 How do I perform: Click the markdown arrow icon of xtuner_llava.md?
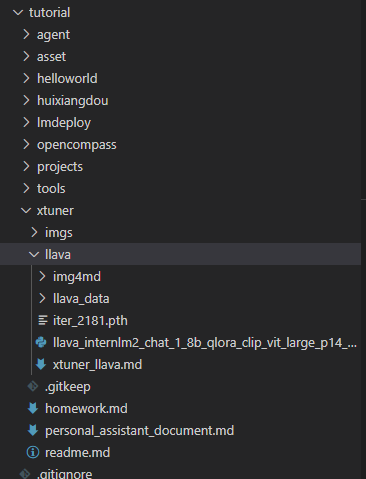coord(41,364)
